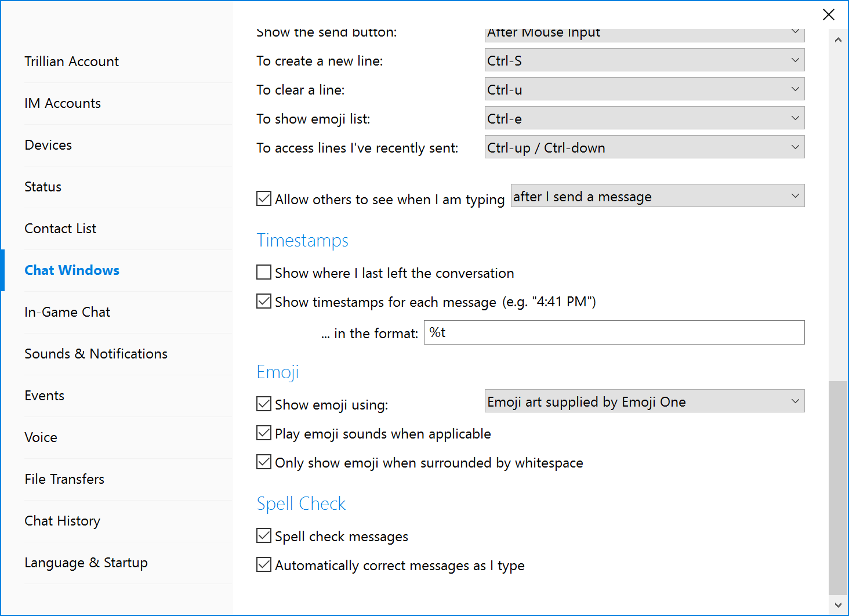Click the 'Emoji' section heading
This screenshot has width=849, height=616.
tap(278, 372)
